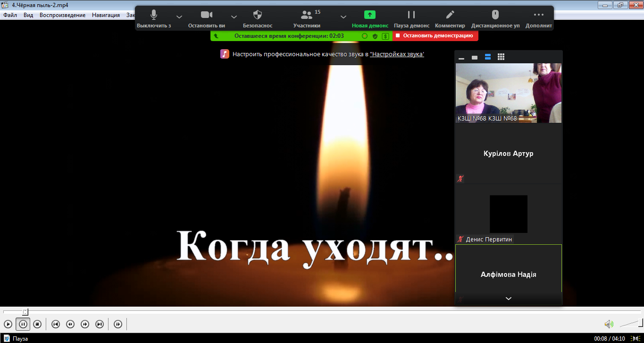Click the Stop button in player
The image size is (644, 343).
pyautogui.click(x=37, y=324)
